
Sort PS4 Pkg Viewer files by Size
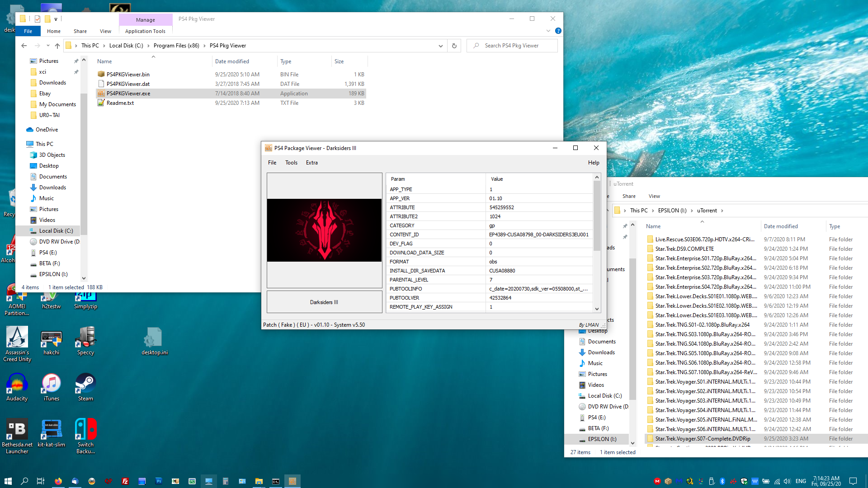point(349,61)
